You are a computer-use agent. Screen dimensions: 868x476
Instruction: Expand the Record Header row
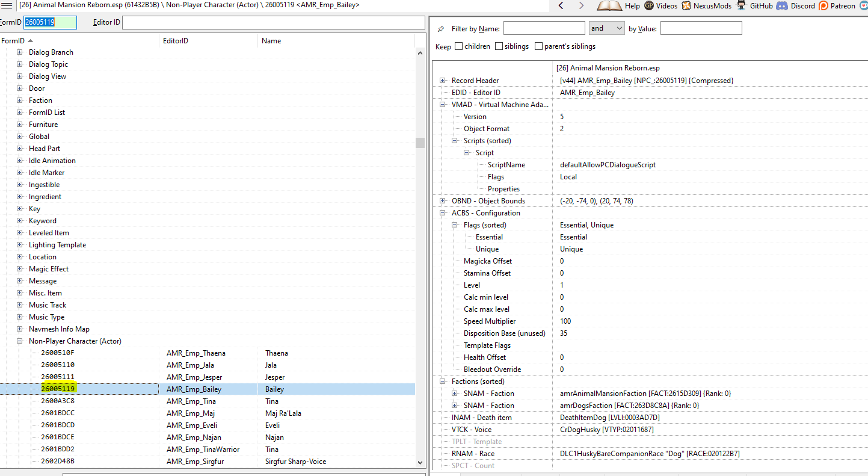[x=443, y=81]
